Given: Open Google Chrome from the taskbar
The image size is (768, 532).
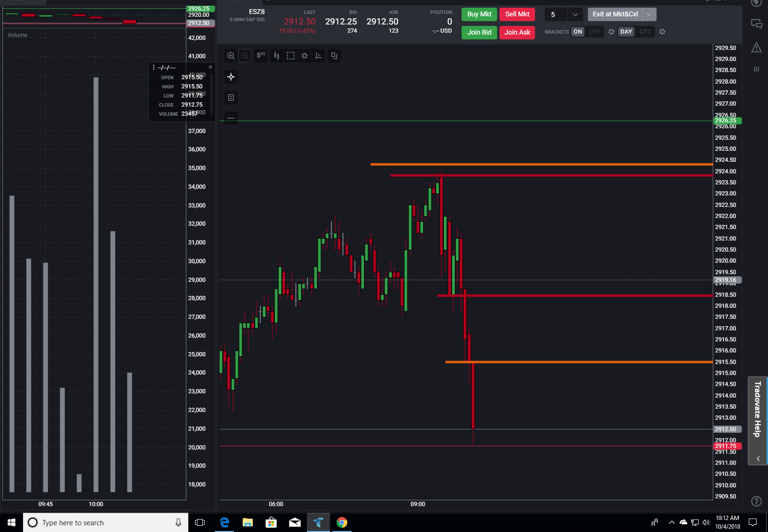Looking at the screenshot, I should pos(342,522).
